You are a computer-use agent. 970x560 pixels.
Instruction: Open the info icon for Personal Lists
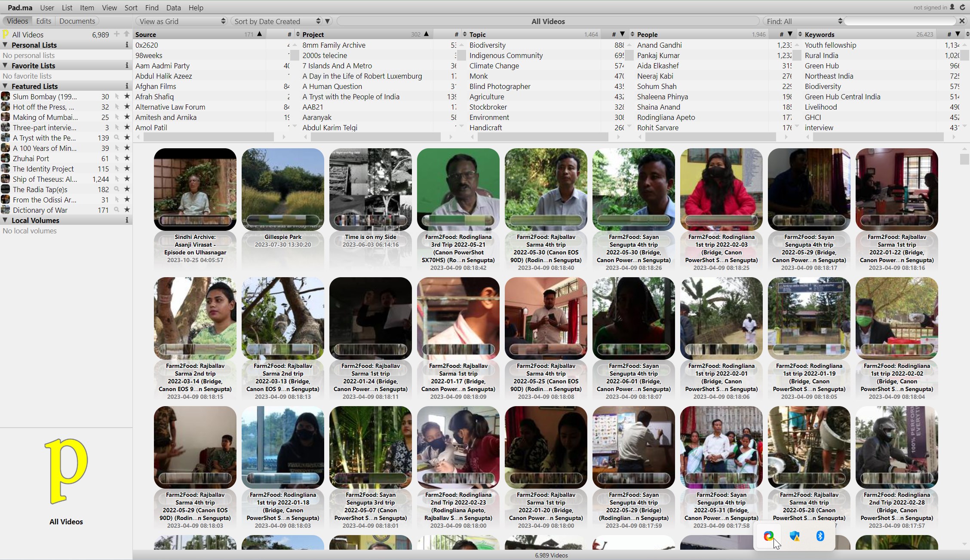[x=126, y=45]
